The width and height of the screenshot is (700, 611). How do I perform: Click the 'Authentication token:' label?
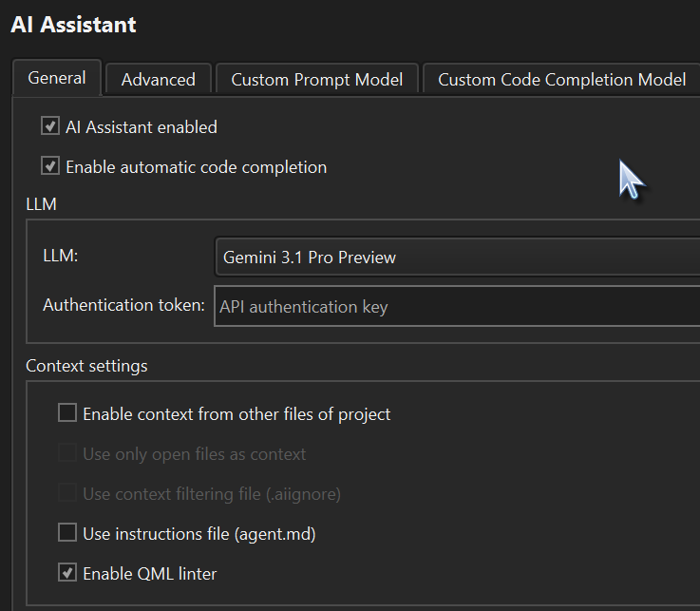[x=123, y=305]
